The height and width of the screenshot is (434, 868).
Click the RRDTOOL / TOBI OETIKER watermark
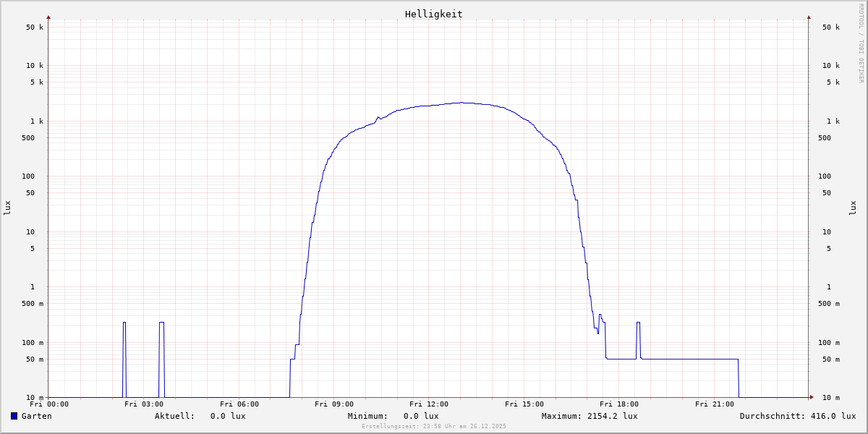point(861,43)
